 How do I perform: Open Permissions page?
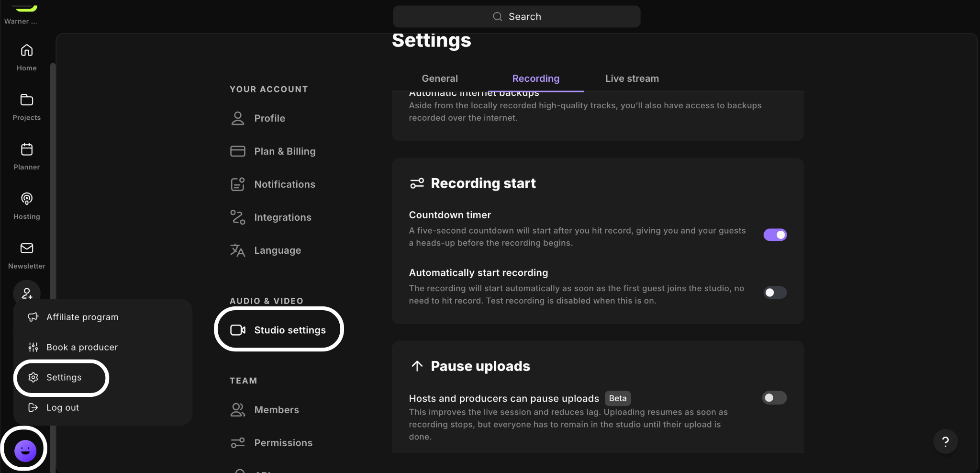coord(283,443)
